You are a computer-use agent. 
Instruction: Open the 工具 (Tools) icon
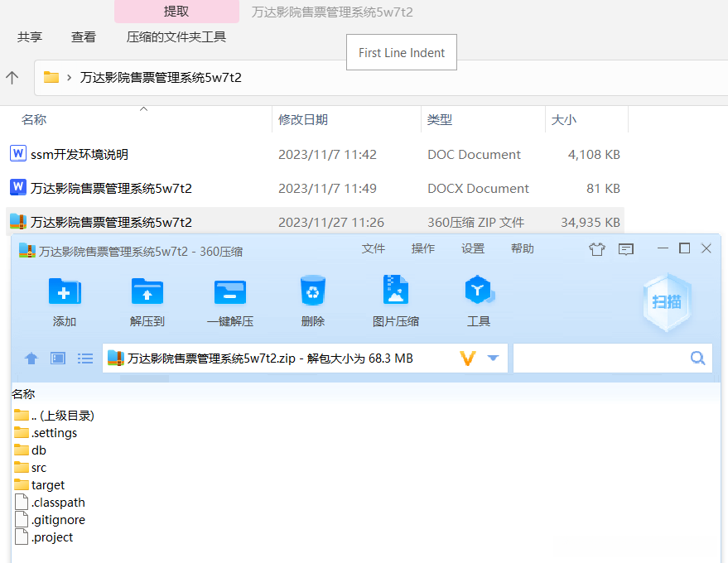pos(480,290)
